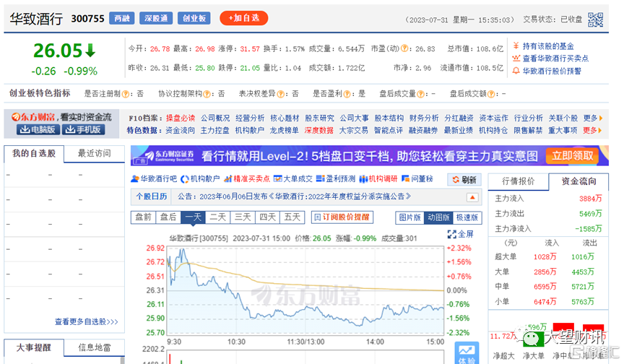This screenshot has height=364, width=624.
Task: Switch chart to 极速版 mode
Action: (467, 217)
